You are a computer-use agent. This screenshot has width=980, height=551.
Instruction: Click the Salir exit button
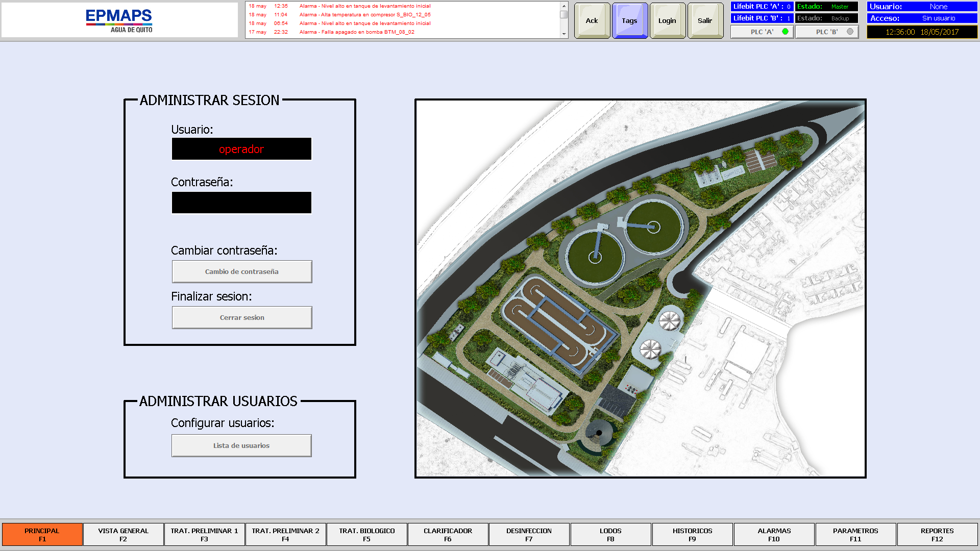(705, 21)
